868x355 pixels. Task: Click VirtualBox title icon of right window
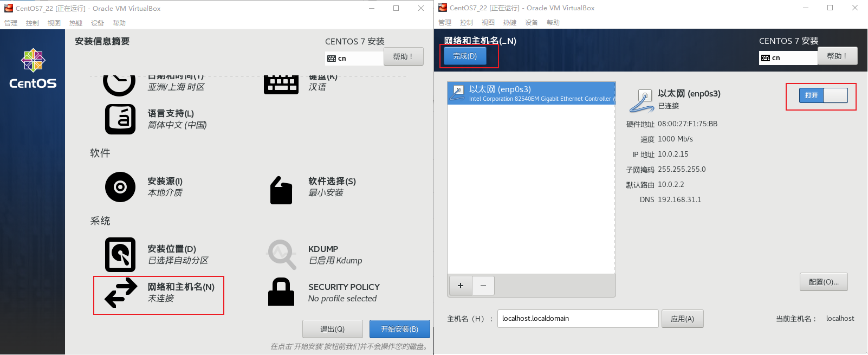click(443, 8)
